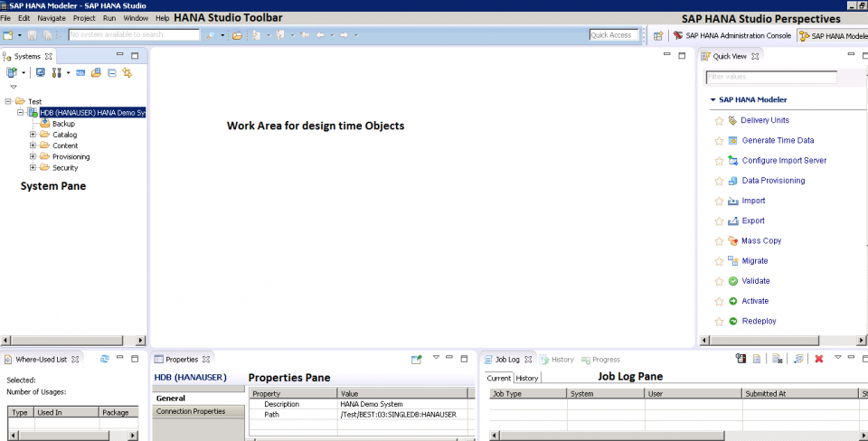868x441 pixels.
Task: Switch to SAP HANA Administration Console perspective
Action: click(x=738, y=36)
